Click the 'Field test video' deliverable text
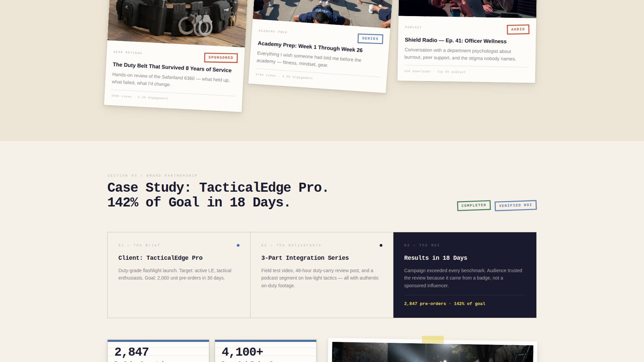Screen dimensions: 644x362 pos(320,278)
